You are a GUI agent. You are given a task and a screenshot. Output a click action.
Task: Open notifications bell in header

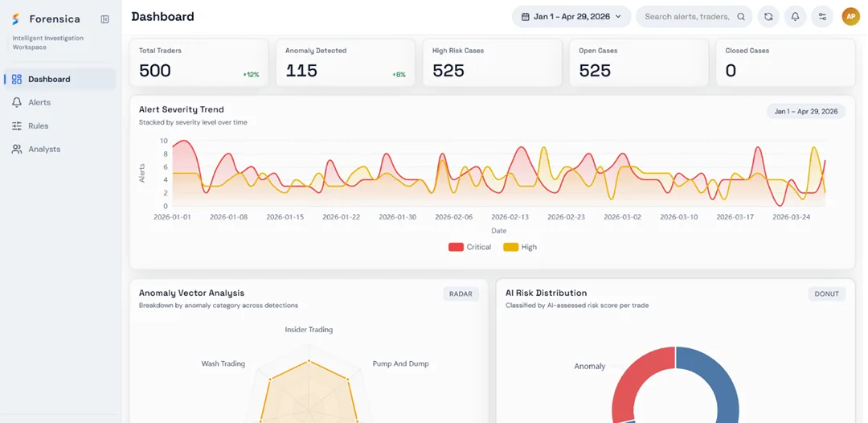(795, 17)
